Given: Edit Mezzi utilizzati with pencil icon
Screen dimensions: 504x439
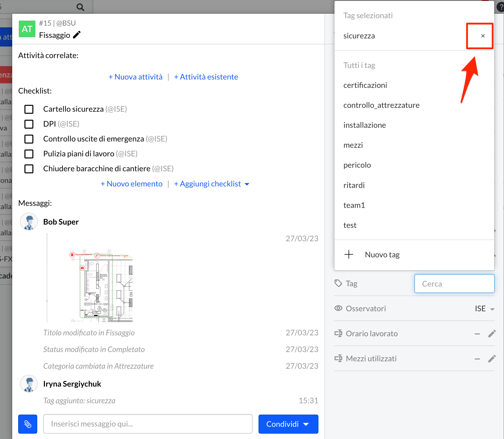Looking at the screenshot, I should pos(492,359).
